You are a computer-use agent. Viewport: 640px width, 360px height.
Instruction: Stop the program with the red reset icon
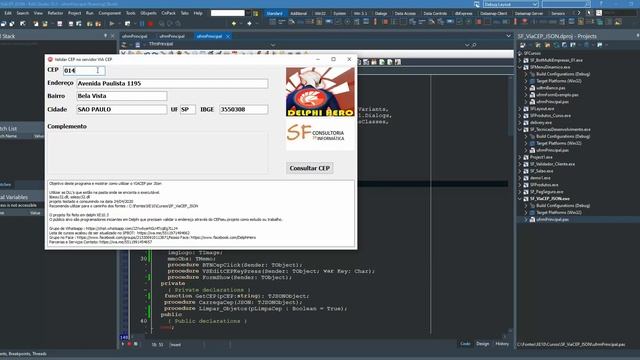click(x=151, y=24)
